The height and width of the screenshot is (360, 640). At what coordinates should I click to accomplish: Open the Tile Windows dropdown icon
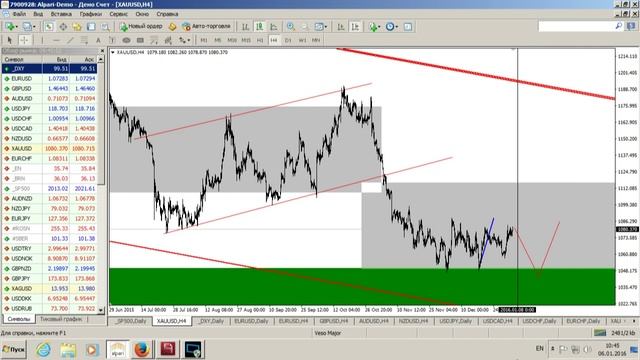tap(320, 27)
